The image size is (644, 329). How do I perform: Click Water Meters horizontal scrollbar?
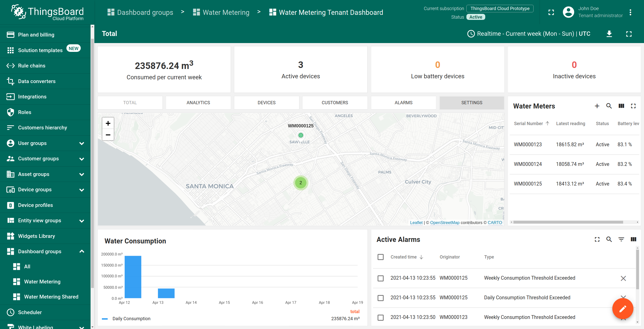tap(568, 222)
